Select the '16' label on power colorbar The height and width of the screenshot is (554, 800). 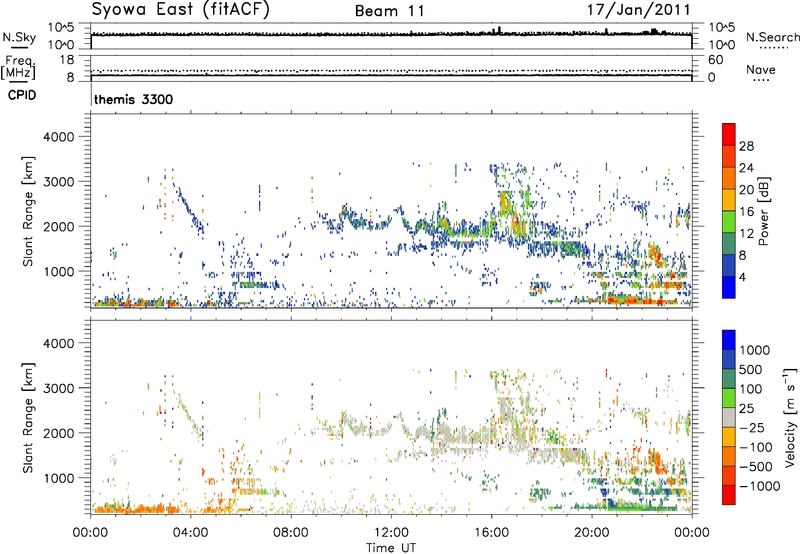[x=746, y=212]
